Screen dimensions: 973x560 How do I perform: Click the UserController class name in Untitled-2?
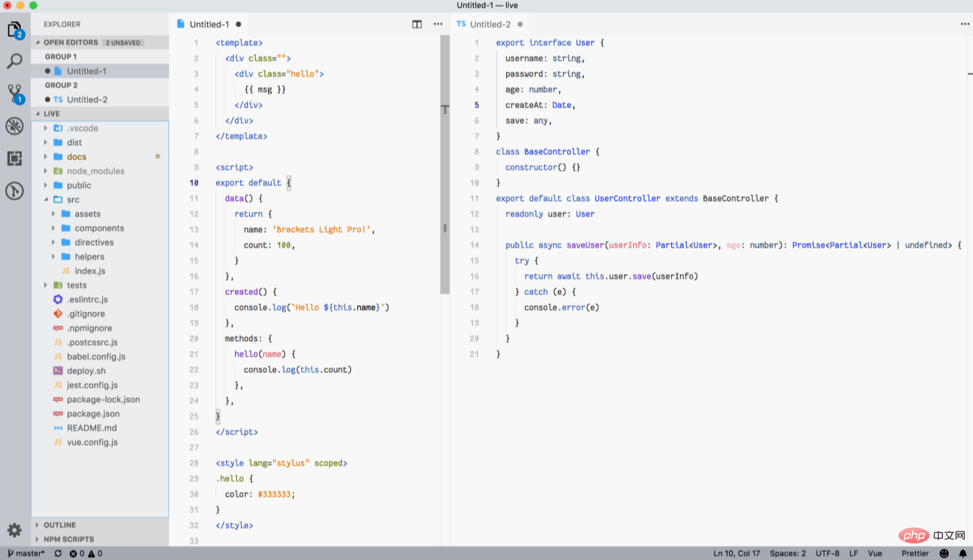[x=628, y=198]
